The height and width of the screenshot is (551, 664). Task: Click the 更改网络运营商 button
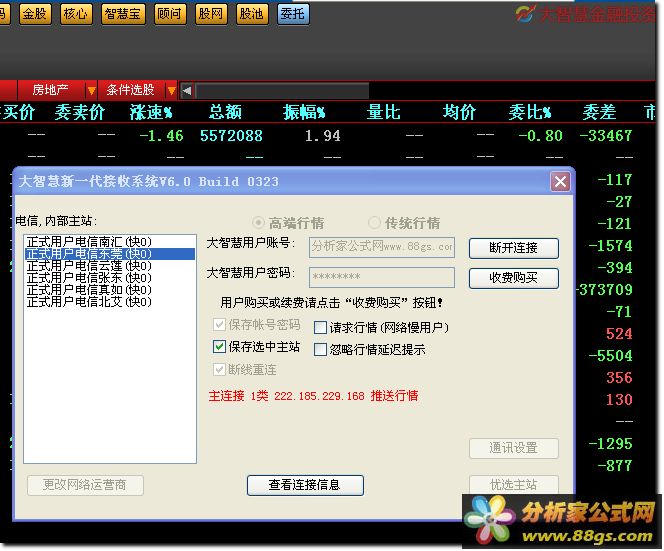(85, 485)
